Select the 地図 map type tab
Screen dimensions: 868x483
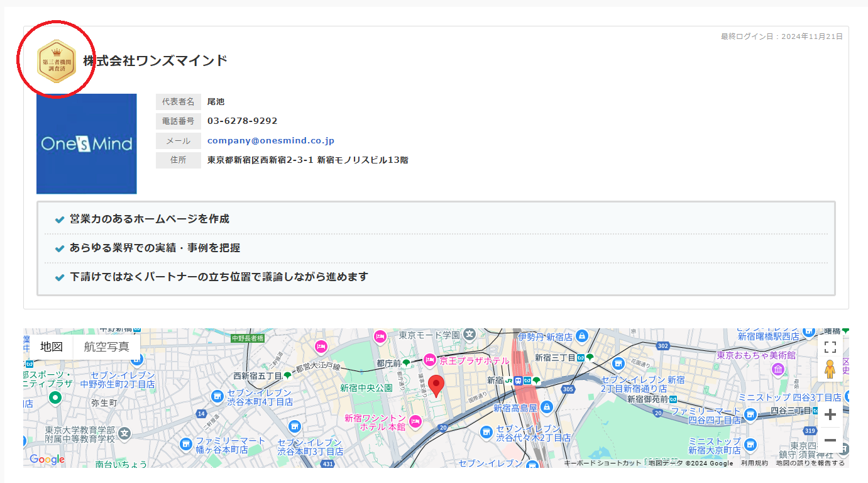click(52, 347)
